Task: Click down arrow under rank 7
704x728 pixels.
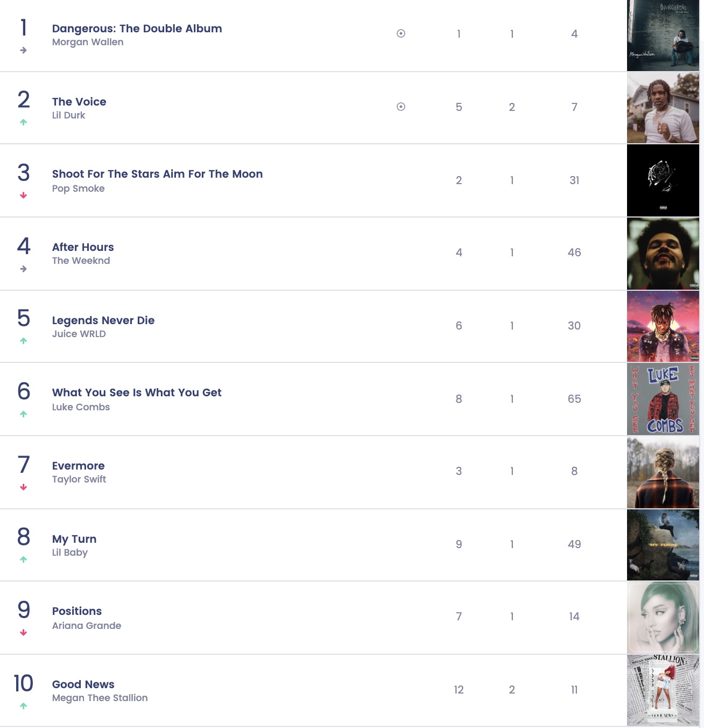Action: point(23,487)
